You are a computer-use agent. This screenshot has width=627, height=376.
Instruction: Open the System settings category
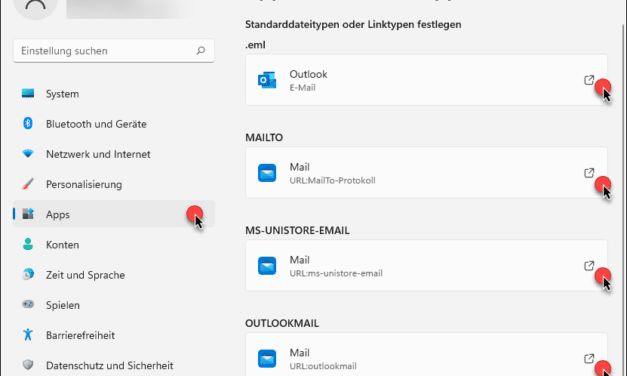(x=114, y=94)
